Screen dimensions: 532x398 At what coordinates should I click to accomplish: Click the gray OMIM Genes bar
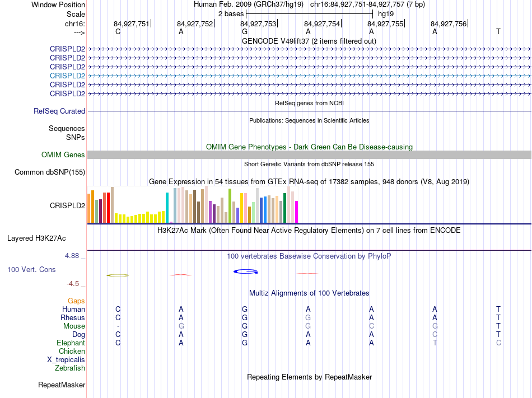(x=309, y=155)
